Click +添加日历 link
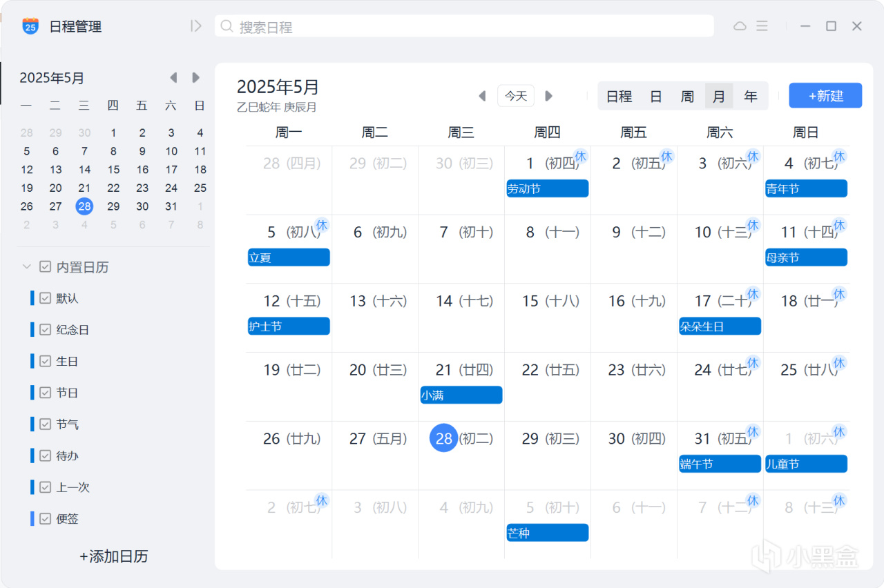 pos(113,556)
